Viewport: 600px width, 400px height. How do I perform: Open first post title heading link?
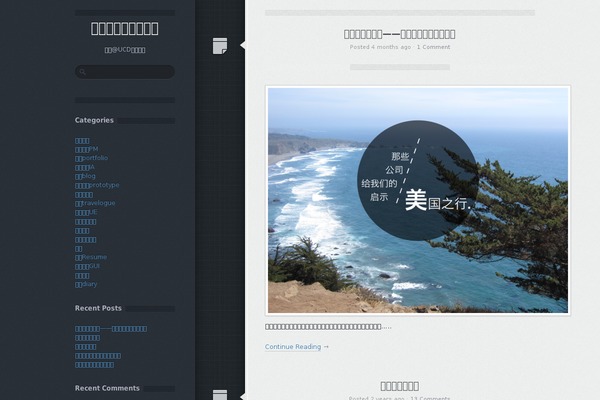[x=399, y=34]
